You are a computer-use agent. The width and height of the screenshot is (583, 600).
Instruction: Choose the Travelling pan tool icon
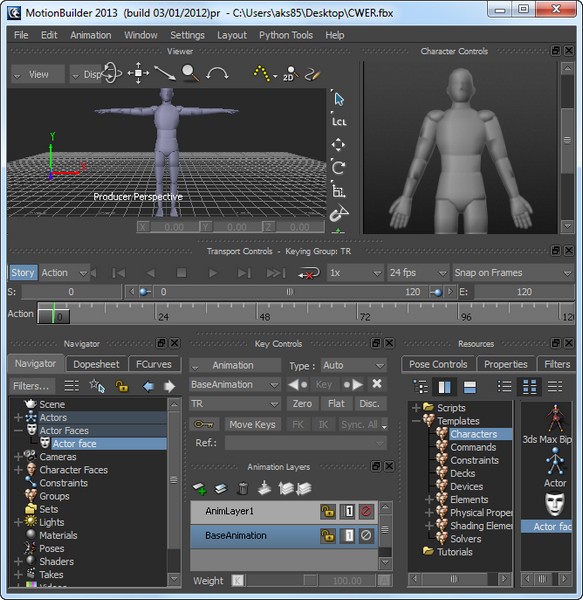pyautogui.click(x=138, y=73)
